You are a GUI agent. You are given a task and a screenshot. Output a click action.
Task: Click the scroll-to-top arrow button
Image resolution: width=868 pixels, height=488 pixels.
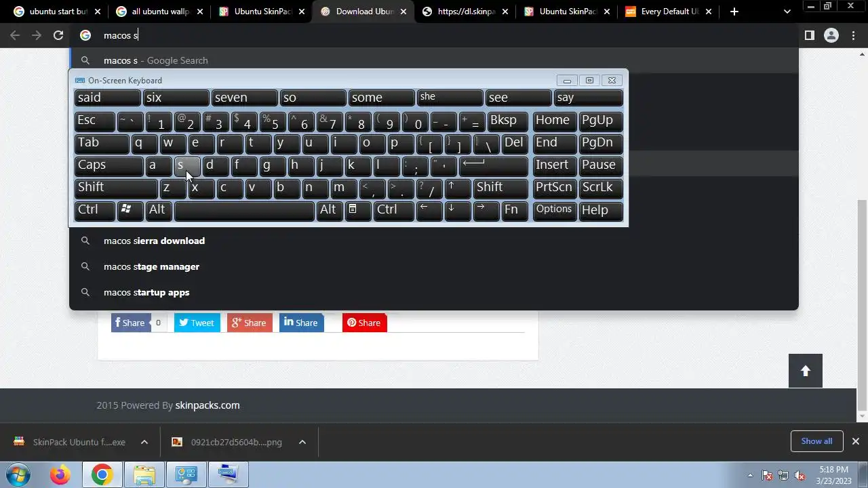point(806,371)
